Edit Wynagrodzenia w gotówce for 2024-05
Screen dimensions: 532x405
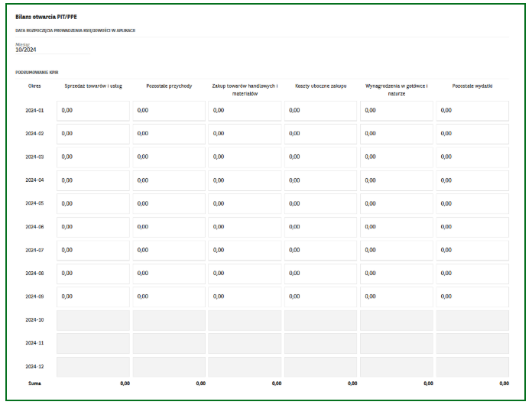(397, 203)
